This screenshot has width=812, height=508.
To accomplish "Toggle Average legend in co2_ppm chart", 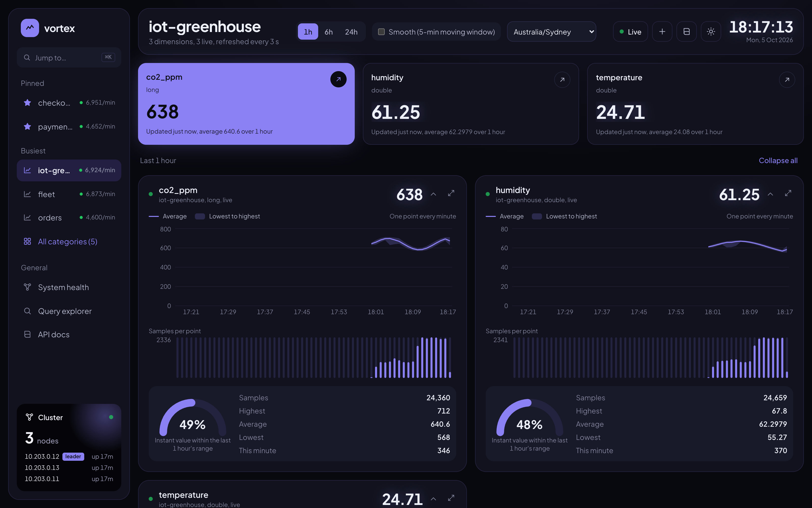I will coord(168,216).
